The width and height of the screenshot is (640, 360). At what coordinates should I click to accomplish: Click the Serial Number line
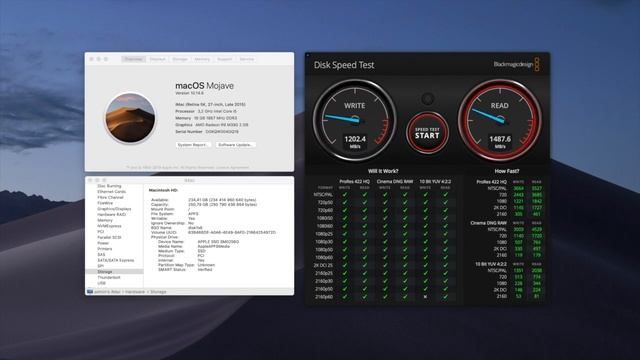207,132
